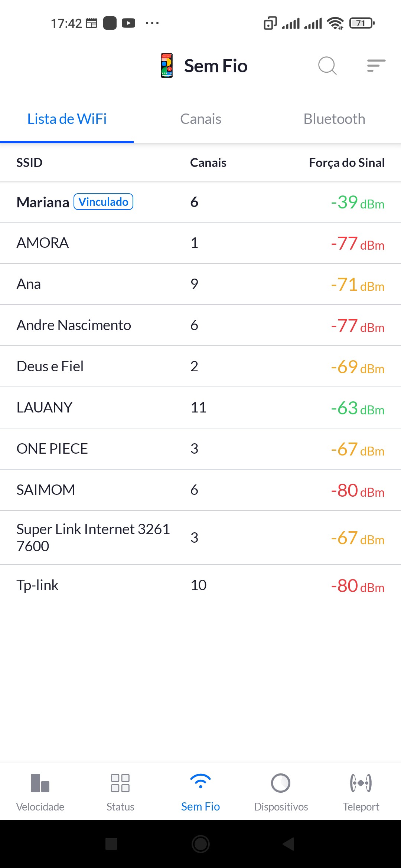Switch to the Bluetooth tab
Image resolution: width=401 pixels, height=868 pixels.
click(334, 119)
